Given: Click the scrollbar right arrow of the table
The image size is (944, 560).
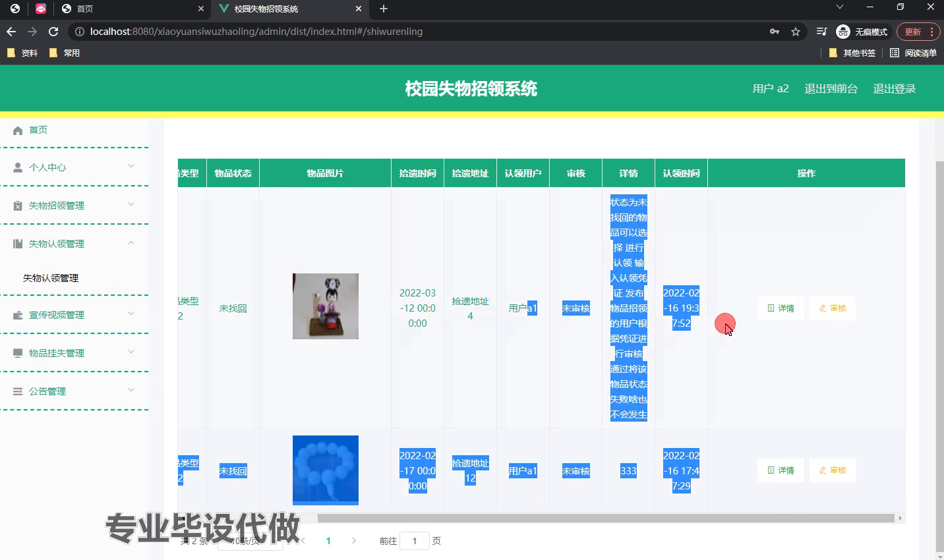Looking at the screenshot, I should [900, 518].
